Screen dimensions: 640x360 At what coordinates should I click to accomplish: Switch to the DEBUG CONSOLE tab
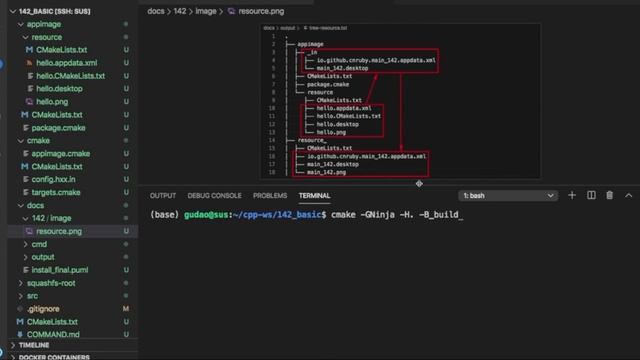tap(214, 196)
